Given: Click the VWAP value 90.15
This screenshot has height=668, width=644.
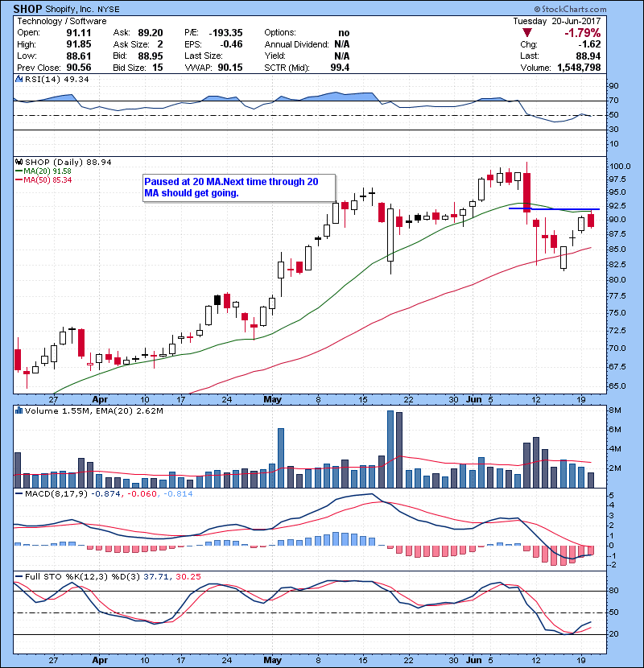Looking at the screenshot, I should pyautogui.click(x=230, y=68).
